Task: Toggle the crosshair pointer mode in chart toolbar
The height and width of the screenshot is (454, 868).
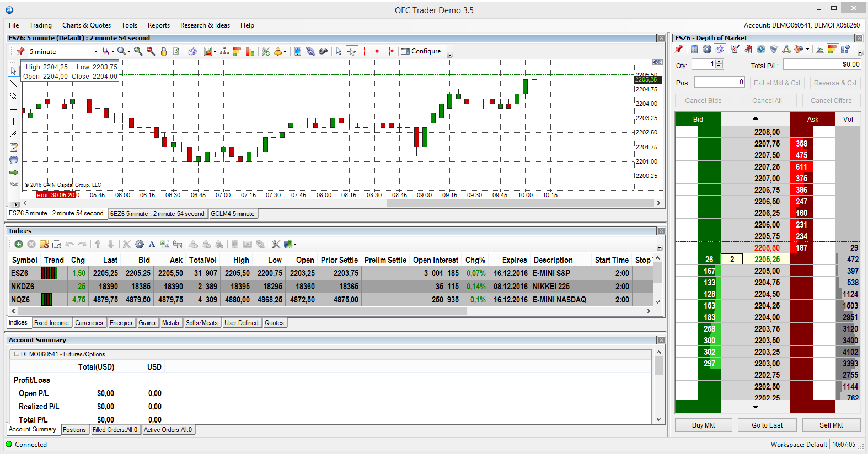Action: click(x=352, y=51)
